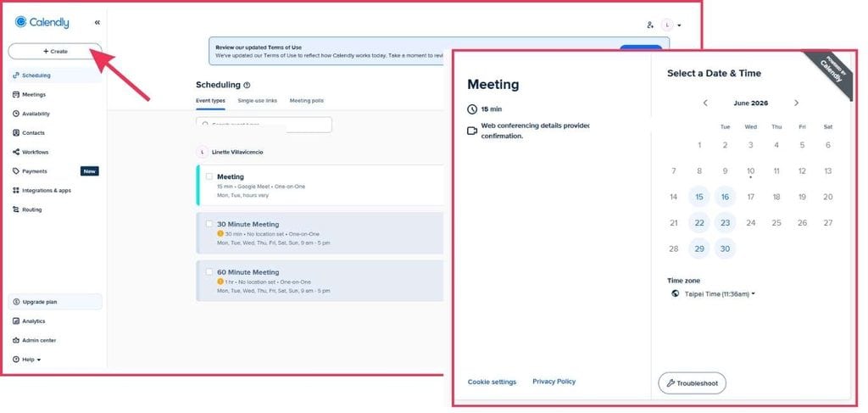The height and width of the screenshot is (413, 868).
Task: Click the Upgrade plan dollar icon
Action: click(x=16, y=302)
